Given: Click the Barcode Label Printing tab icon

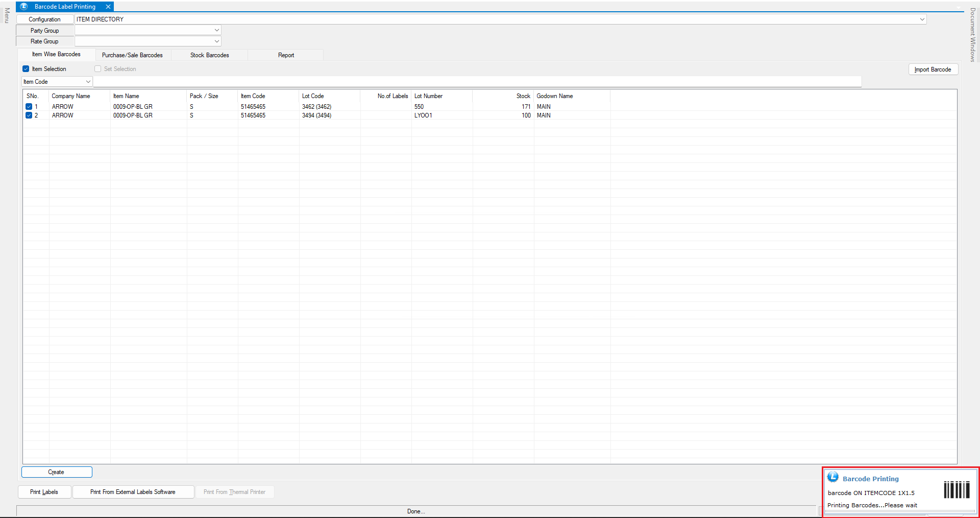Looking at the screenshot, I should pos(24,7).
